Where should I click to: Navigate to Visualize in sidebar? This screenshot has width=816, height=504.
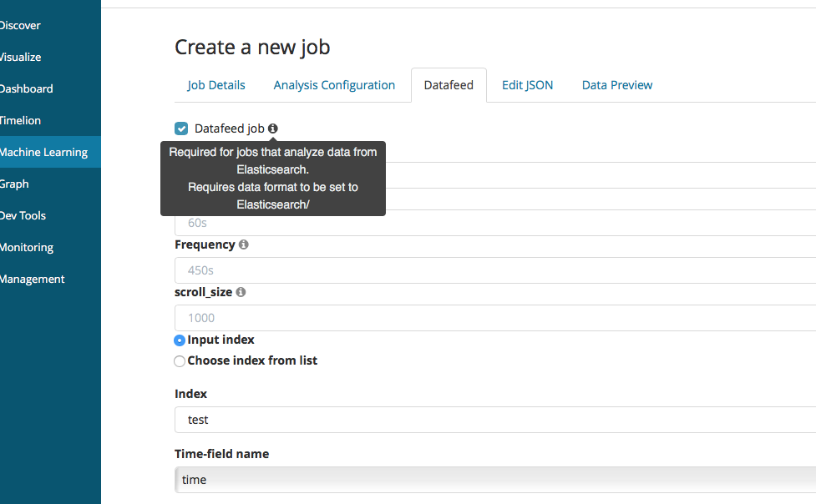20,58
